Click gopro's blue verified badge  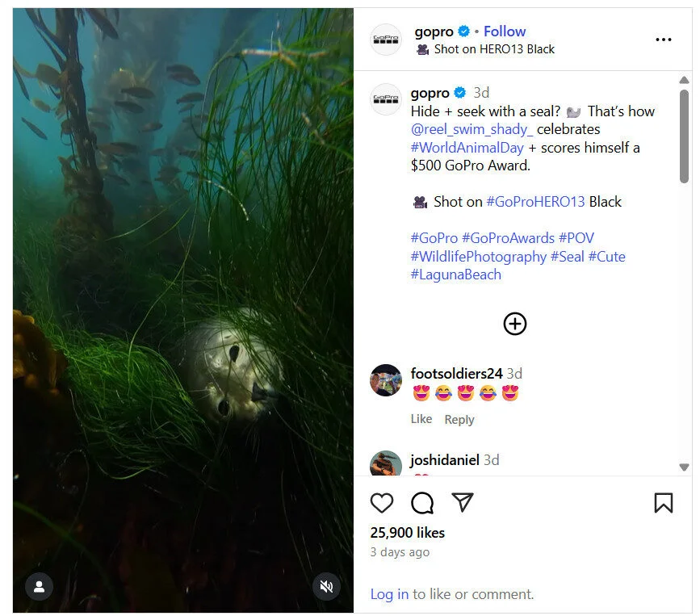(463, 31)
